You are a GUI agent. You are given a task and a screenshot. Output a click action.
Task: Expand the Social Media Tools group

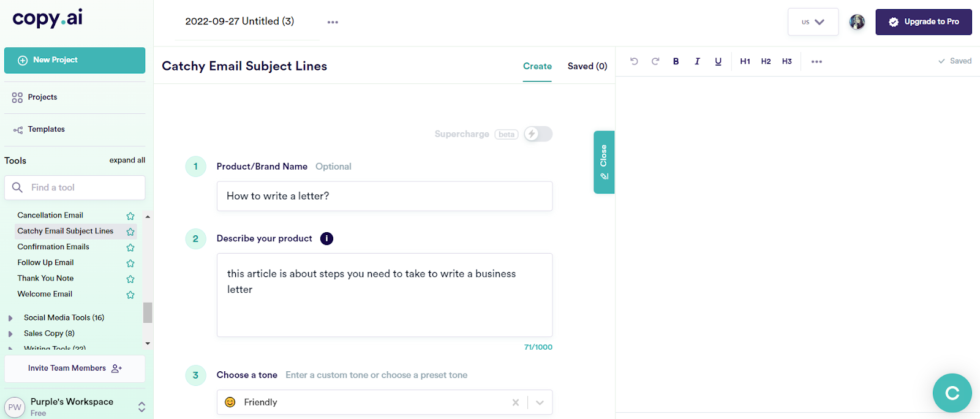click(x=10, y=318)
